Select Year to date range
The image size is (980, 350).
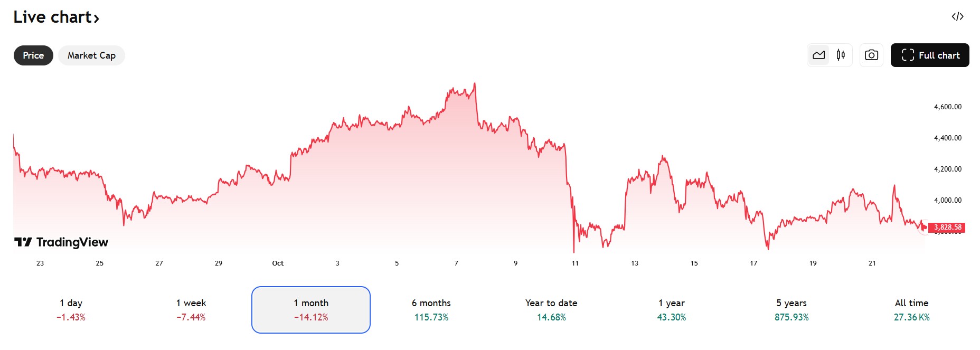coord(551,310)
